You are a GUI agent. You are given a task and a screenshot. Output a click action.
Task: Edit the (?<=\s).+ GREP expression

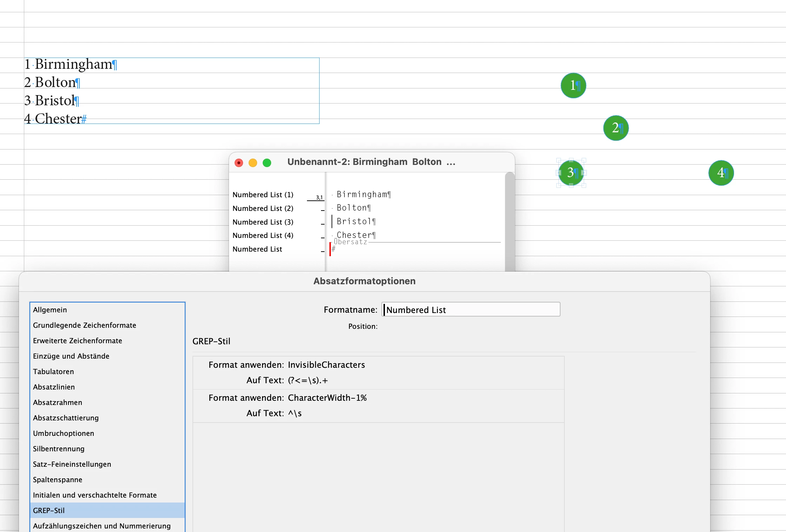pos(308,380)
